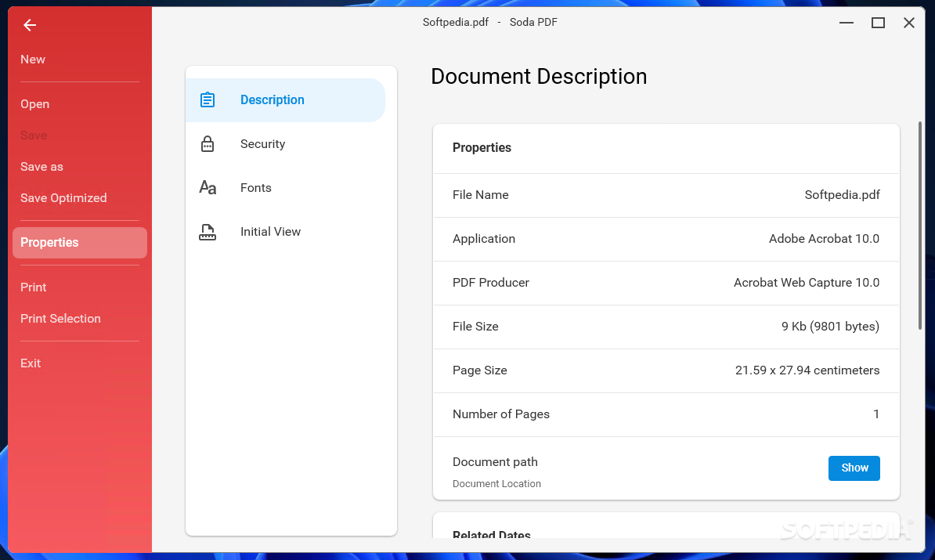Click the 'File Name' label
The width and height of the screenshot is (935, 560).
pyautogui.click(x=481, y=195)
